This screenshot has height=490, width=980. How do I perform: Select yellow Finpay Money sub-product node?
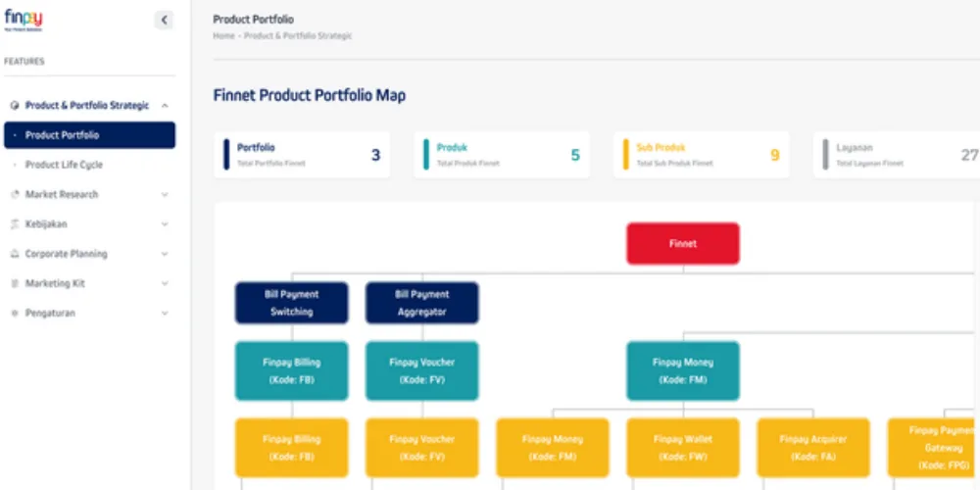pyautogui.click(x=553, y=448)
